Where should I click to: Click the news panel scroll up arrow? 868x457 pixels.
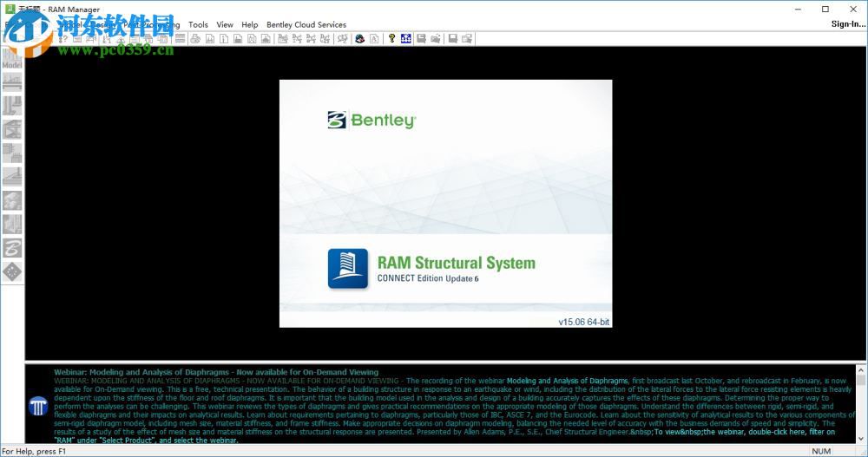pos(861,370)
